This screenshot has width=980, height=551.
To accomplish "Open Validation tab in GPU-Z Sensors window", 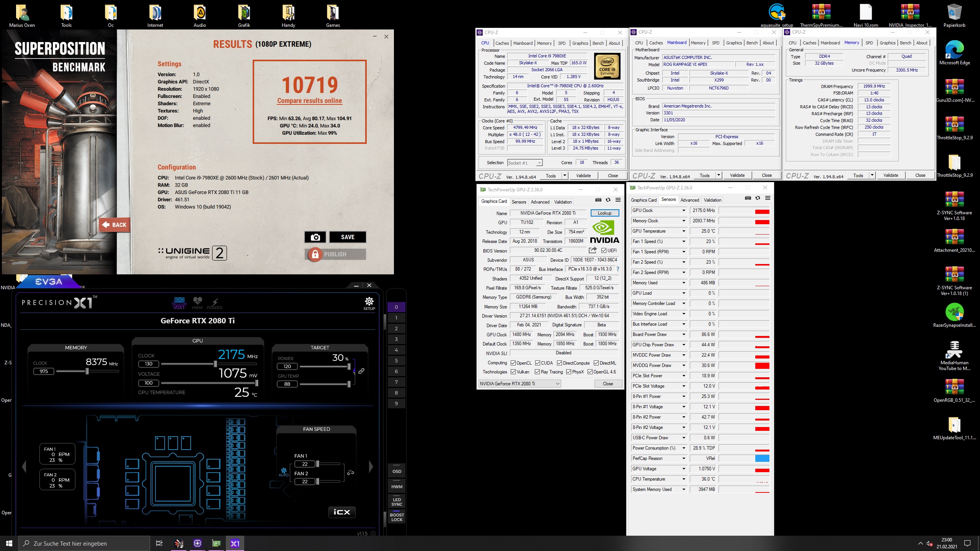I will 712,200.
